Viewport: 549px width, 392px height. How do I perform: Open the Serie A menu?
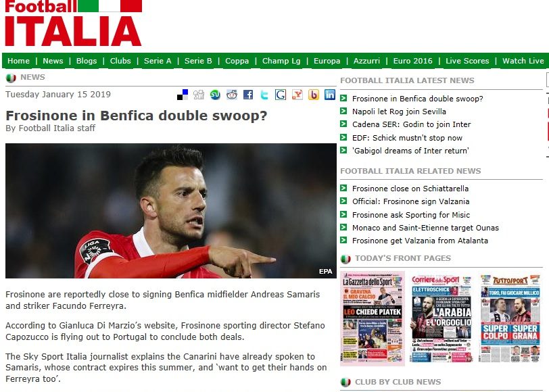(158, 61)
